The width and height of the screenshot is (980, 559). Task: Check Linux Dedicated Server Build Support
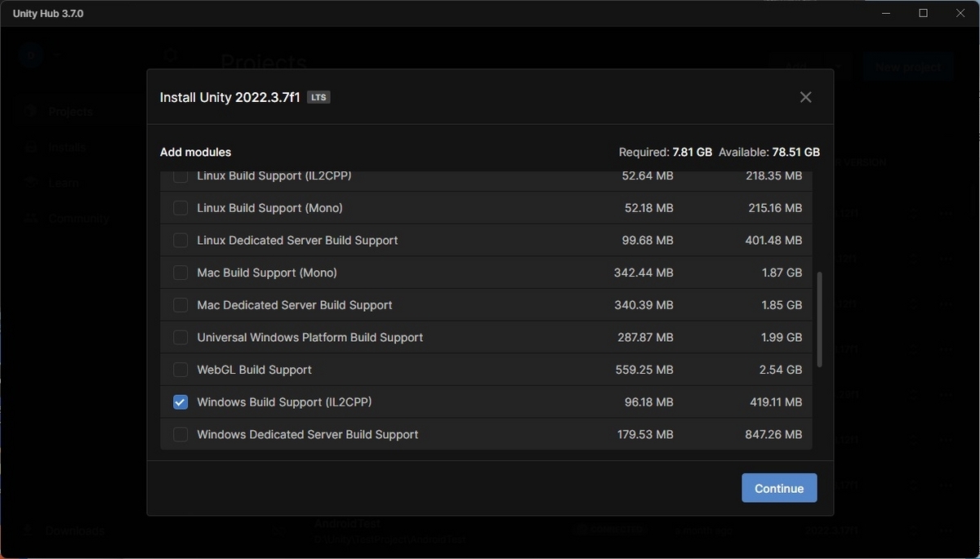pyautogui.click(x=180, y=240)
